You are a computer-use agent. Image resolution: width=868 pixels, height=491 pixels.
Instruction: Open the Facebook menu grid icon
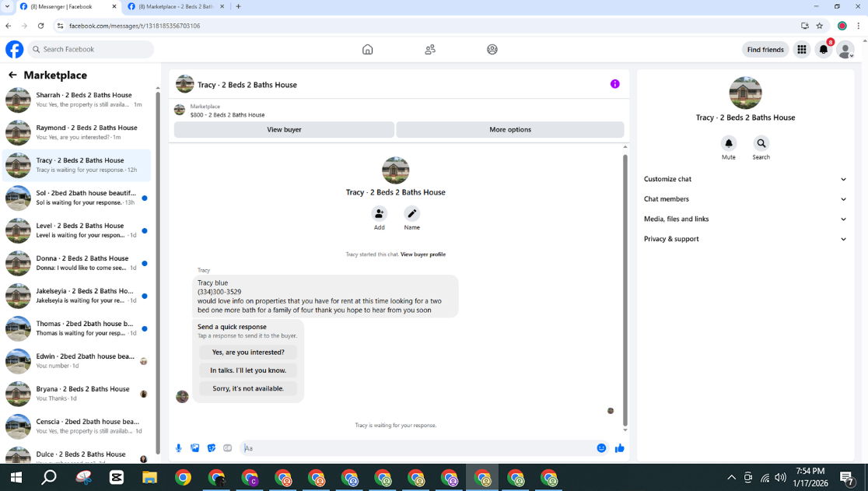tap(802, 49)
